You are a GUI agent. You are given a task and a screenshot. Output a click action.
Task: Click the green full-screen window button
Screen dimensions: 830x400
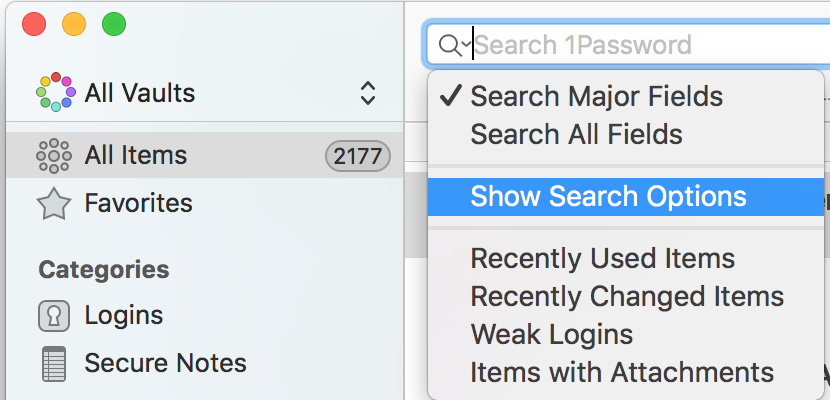pos(114,25)
